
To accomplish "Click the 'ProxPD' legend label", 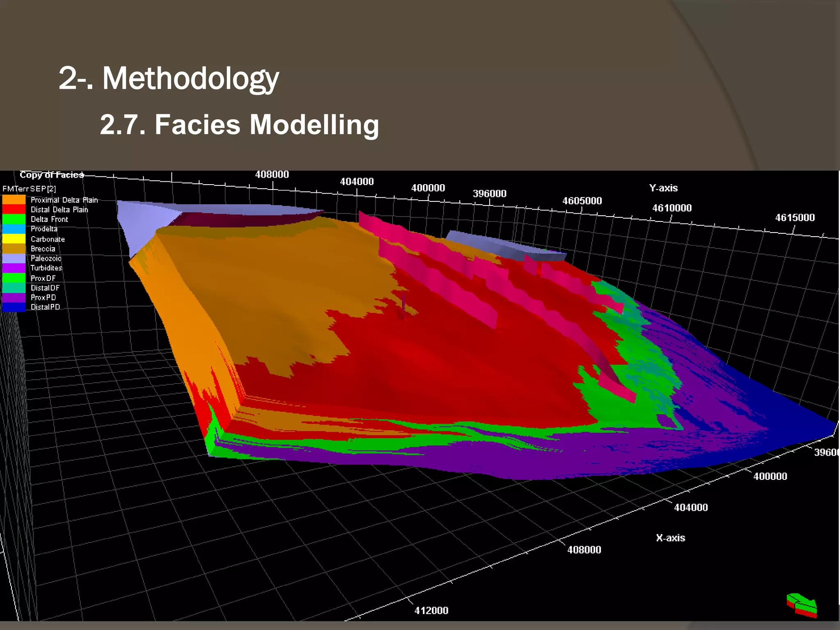I will coord(43,297).
